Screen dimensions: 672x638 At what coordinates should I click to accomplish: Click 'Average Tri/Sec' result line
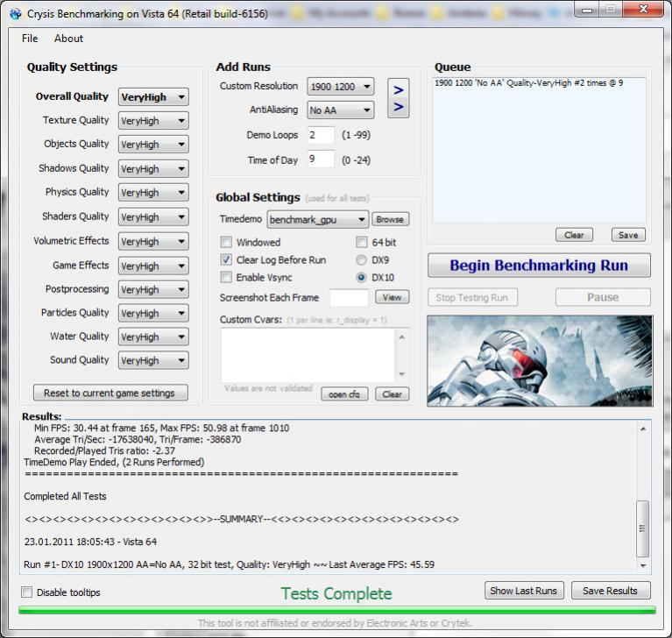[138, 439]
